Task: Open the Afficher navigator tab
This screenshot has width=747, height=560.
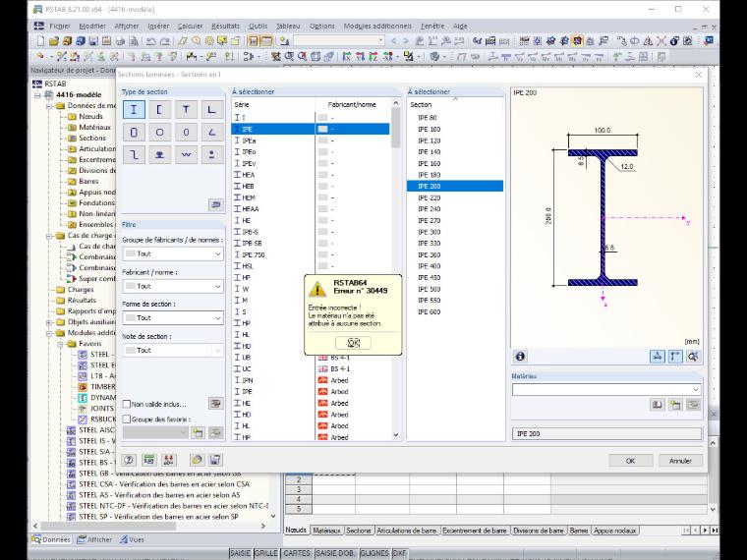Action: click(x=94, y=539)
